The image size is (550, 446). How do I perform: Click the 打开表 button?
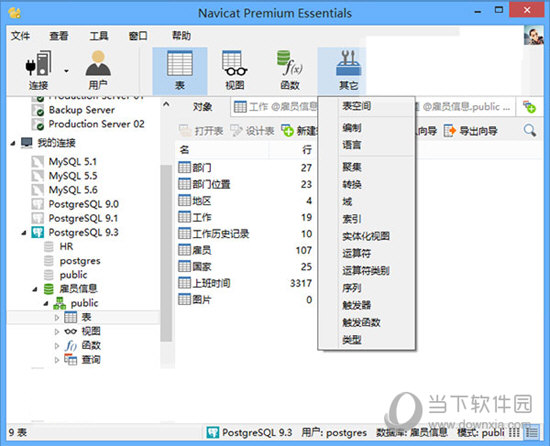pos(201,131)
